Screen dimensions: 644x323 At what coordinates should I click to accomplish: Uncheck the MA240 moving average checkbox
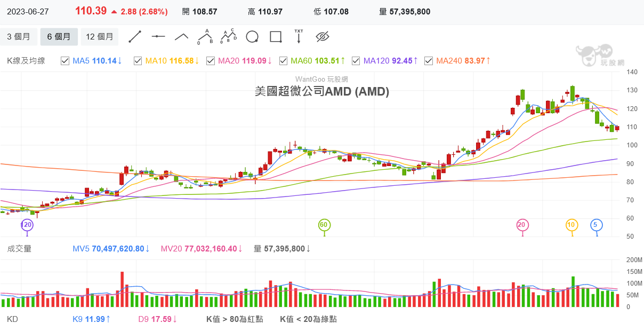tap(428, 61)
